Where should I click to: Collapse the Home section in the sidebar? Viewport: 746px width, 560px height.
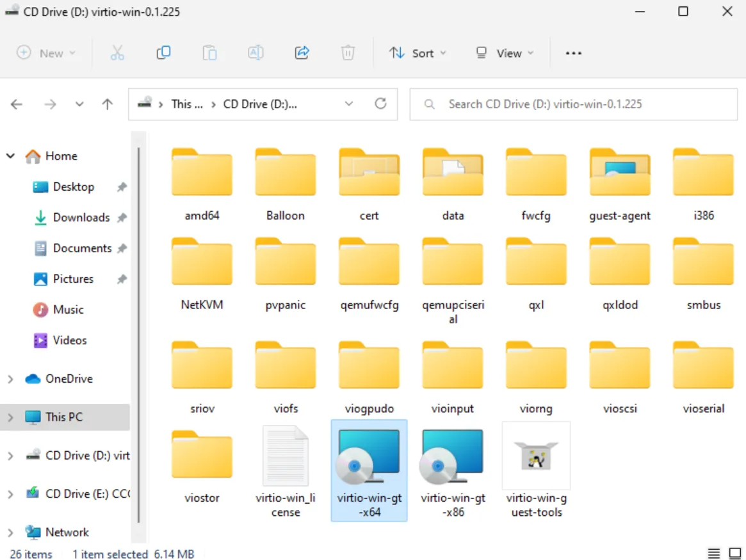[10, 156]
